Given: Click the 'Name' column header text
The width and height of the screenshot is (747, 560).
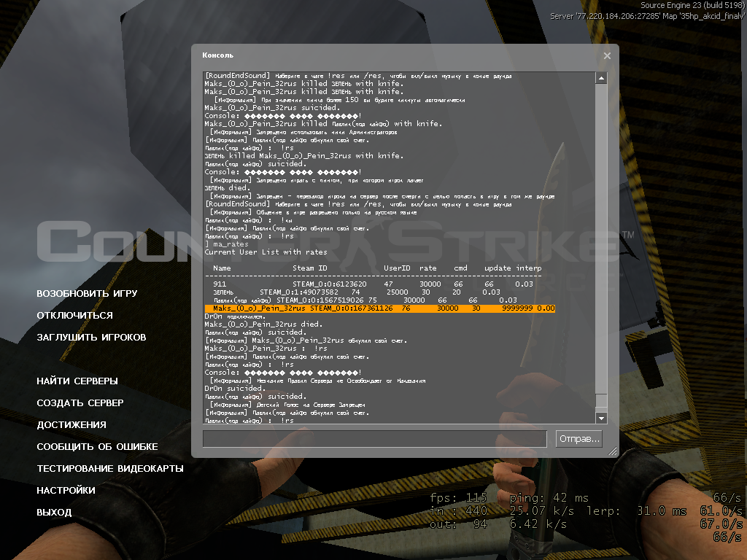Looking at the screenshot, I should click(x=222, y=268).
